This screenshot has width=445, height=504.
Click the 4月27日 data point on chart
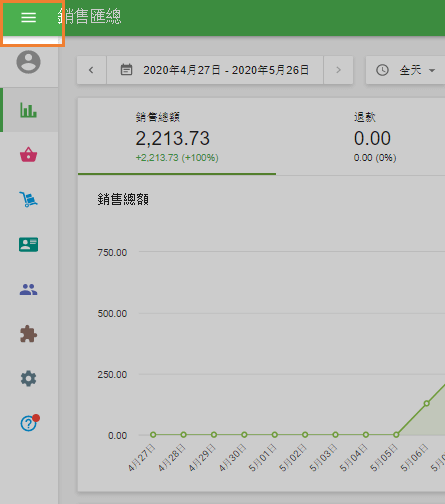pos(153,435)
